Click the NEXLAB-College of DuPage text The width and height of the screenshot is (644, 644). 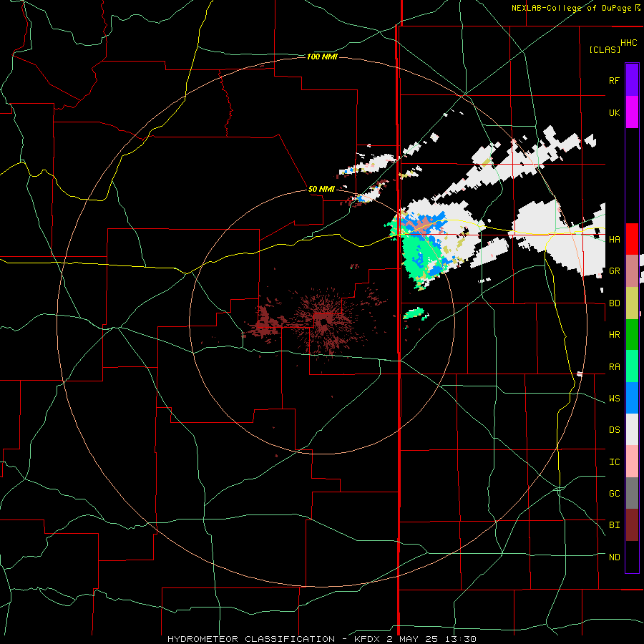tap(573, 8)
